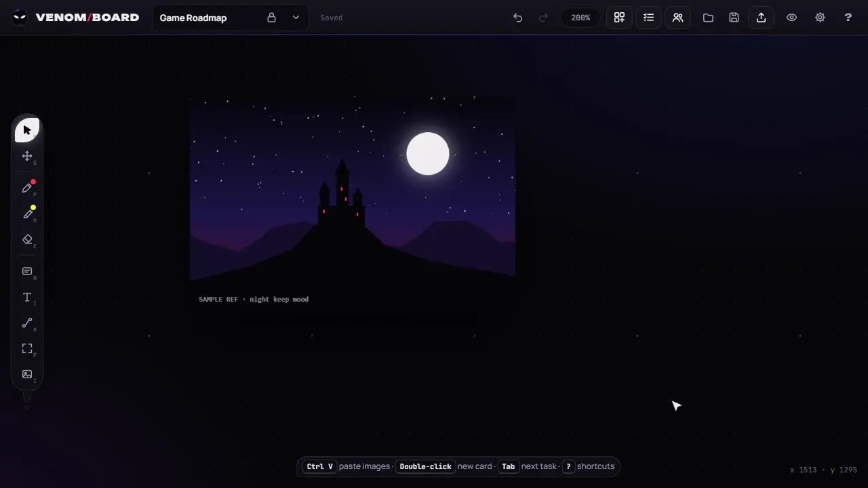Image resolution: width=868 pixels, height=488 pixels.
Task: Add a new widget block
Action: 619,18
